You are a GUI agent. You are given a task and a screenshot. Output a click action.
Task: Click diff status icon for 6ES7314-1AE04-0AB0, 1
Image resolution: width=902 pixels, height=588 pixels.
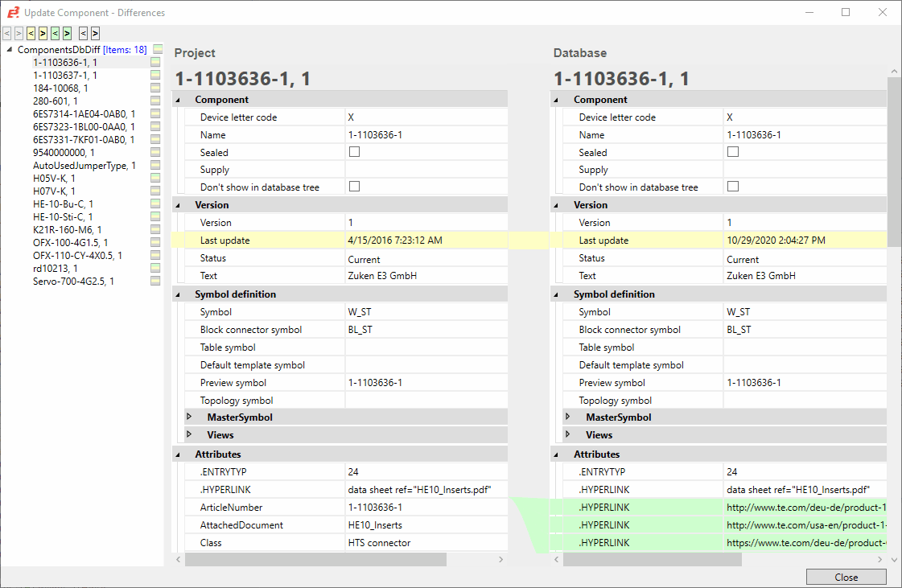(x=155, y=113)
